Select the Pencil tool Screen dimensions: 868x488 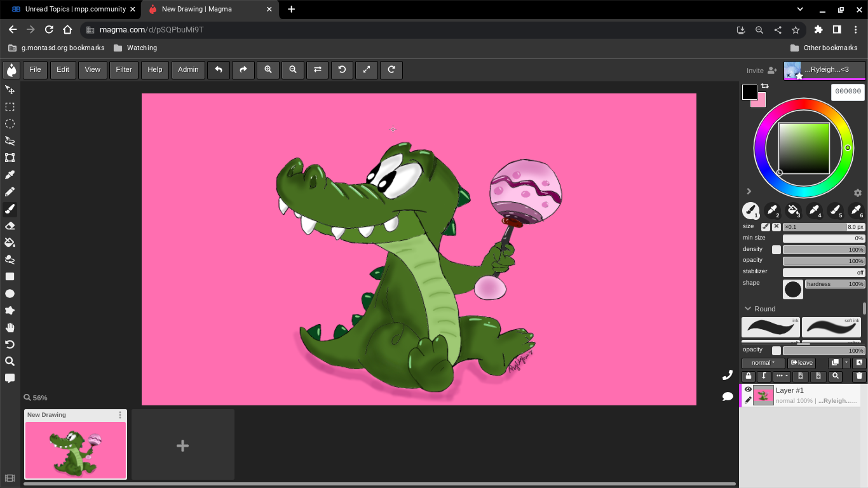[x=10, y=192]
